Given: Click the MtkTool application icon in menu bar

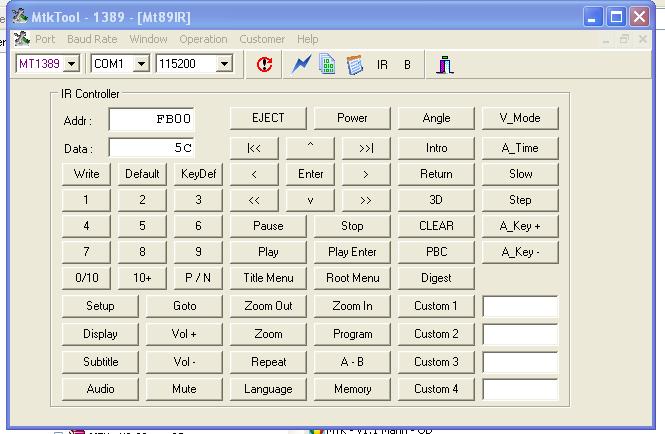Looking at the screenshot, I should 21,39.
